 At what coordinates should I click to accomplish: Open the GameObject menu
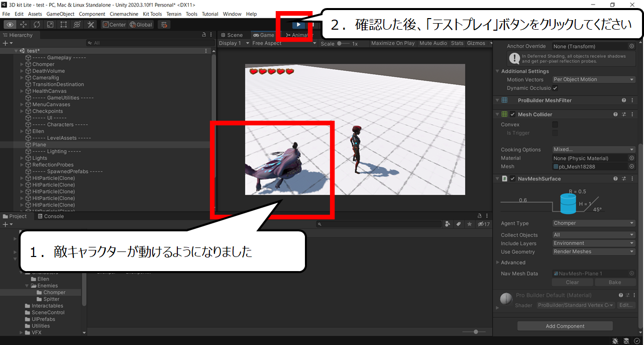(60, 14)
